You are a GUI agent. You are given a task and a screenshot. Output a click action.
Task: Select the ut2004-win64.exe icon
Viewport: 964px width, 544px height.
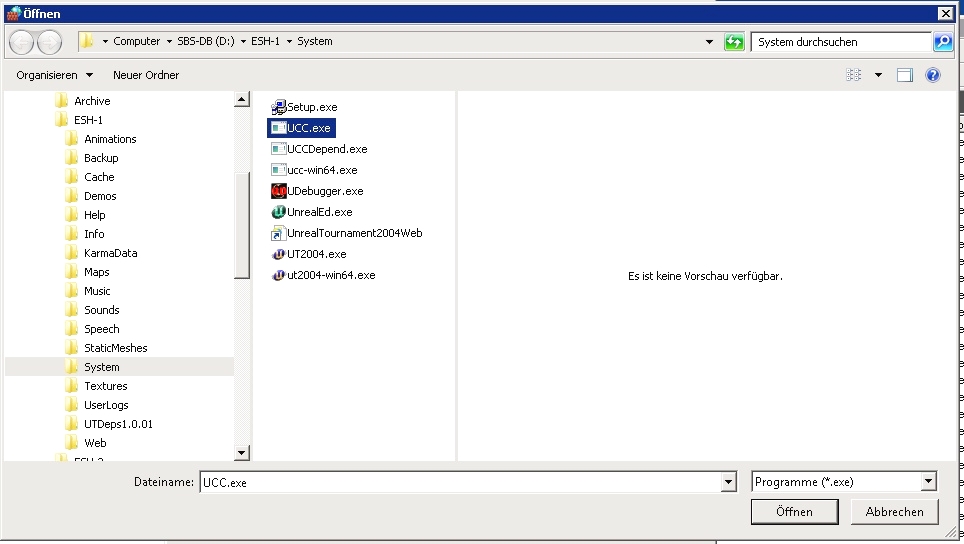click(x=279, y=275)
